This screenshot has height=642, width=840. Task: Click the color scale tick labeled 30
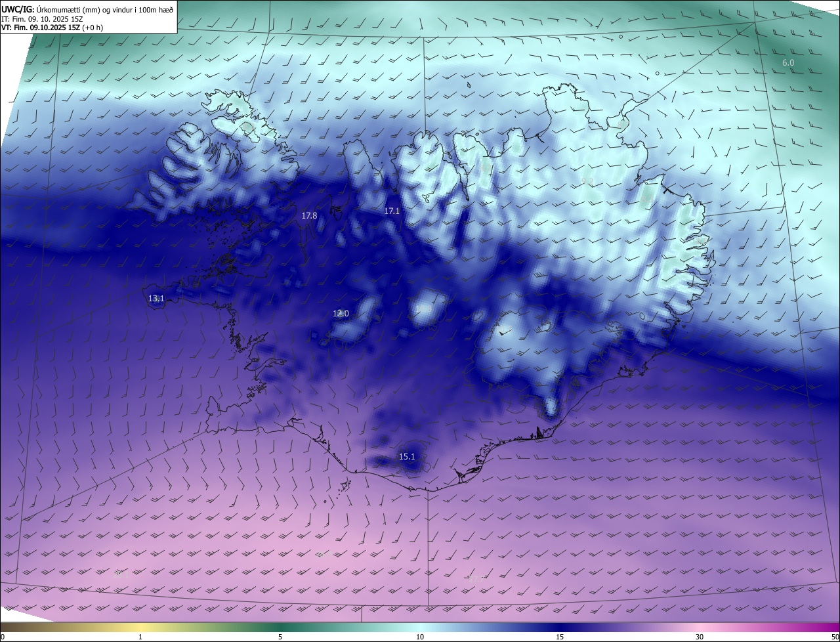700,637
